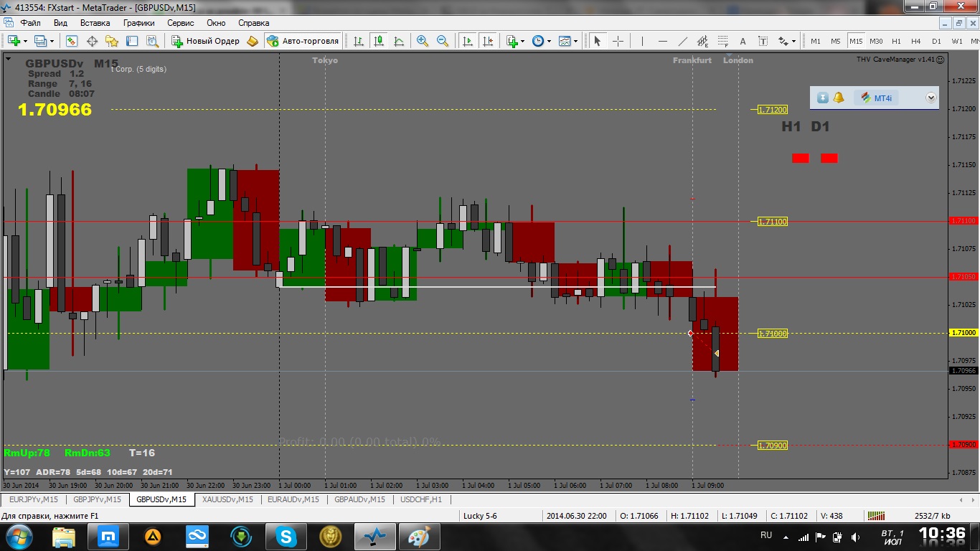Open the indicators list icon
Screen dimensions: 980x551
pyautogui.click(x=512, y=41)
